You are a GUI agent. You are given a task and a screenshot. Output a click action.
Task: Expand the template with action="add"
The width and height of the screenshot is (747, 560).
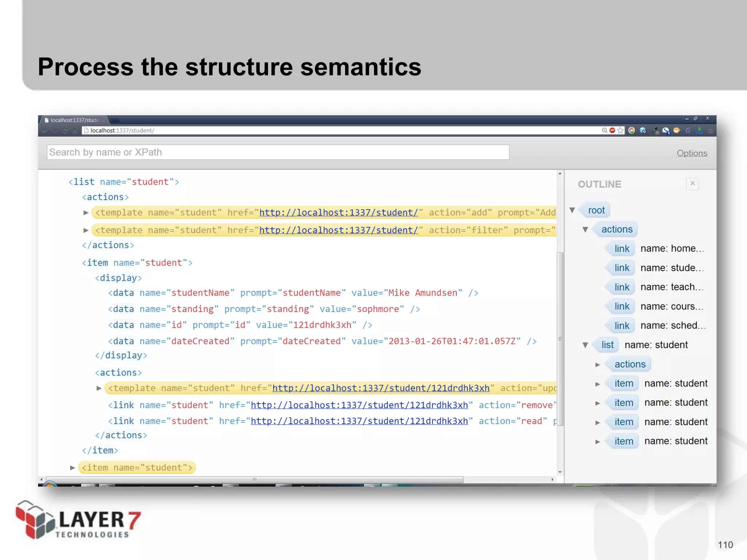click(x=86, y=213)
